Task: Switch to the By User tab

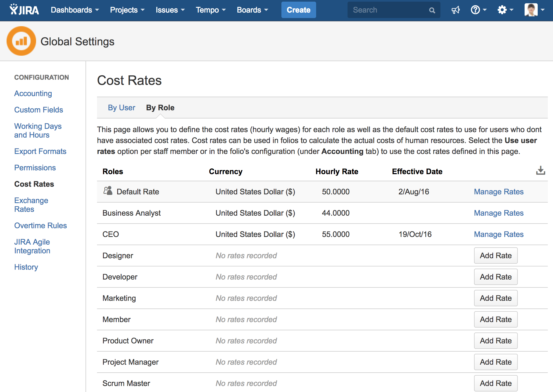Action: pyautogui.click(x=121, y=108)
